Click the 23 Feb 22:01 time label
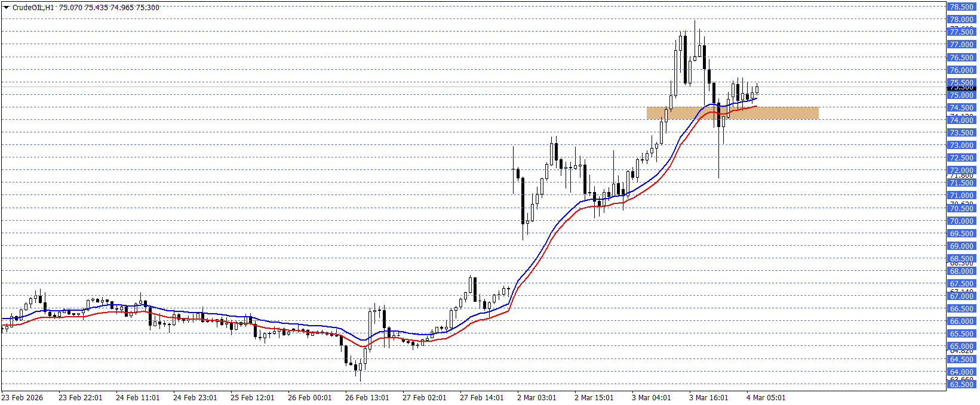 click(81, 398)
